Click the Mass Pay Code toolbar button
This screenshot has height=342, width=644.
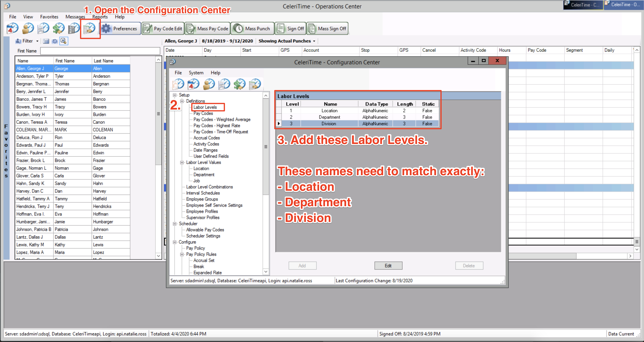(x=208, y=29)
